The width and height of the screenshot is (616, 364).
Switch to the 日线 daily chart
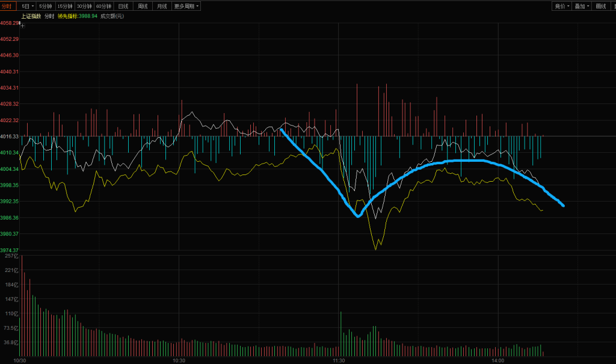pos(123,6)
